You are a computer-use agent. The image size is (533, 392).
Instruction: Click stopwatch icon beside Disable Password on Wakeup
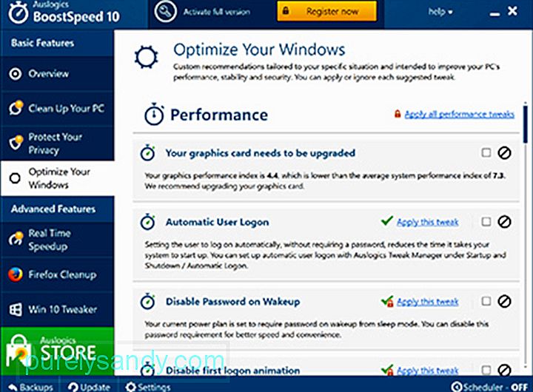(x=148, y=301)
